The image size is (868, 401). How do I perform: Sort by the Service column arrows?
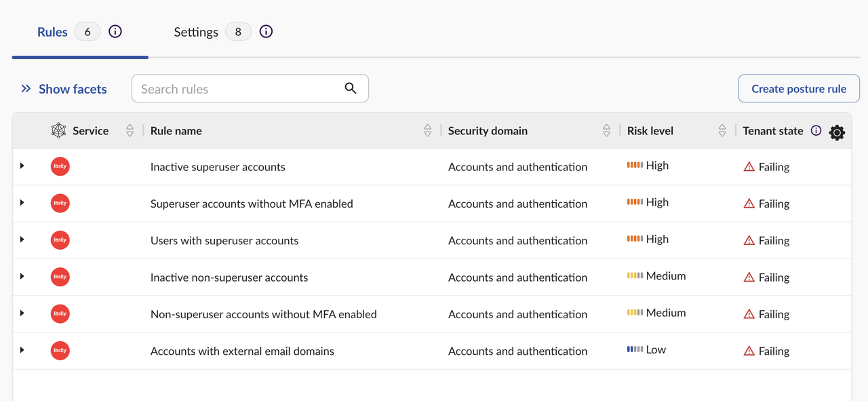click(130, 131)
